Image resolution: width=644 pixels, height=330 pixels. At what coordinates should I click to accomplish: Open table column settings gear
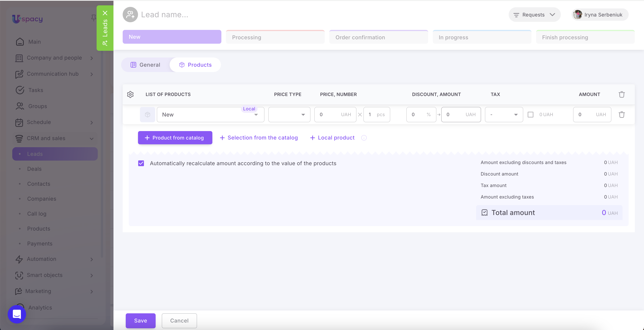[130, 94]
